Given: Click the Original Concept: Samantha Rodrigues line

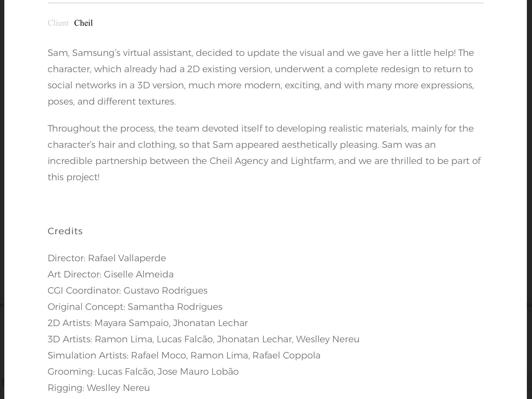Looking at the screenshot, I should [135, 307].
